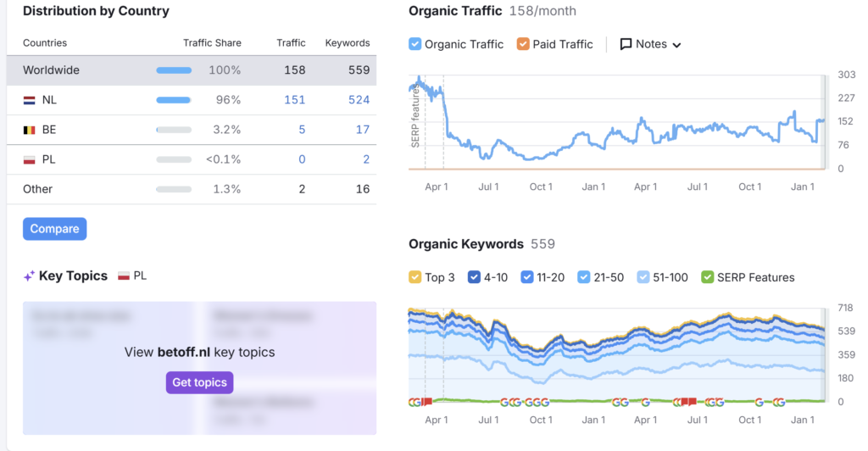Disable the Top 3 keywords checkbox
The height and width of the screenshot is (451, 868).
tap(415, 277)
